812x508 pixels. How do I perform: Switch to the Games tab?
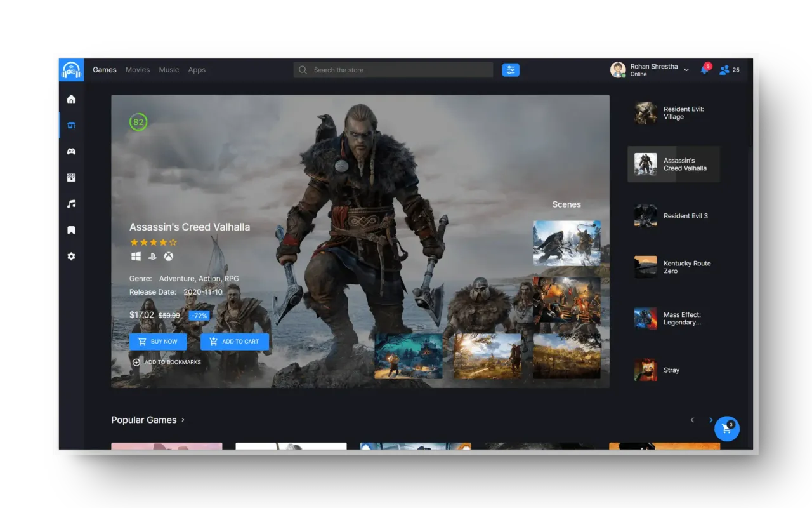click(x=105, y=70)
